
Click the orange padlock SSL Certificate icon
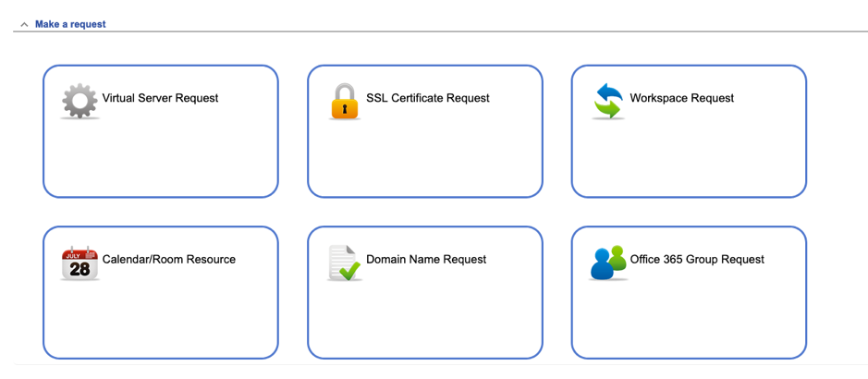(x=344, y=101)
